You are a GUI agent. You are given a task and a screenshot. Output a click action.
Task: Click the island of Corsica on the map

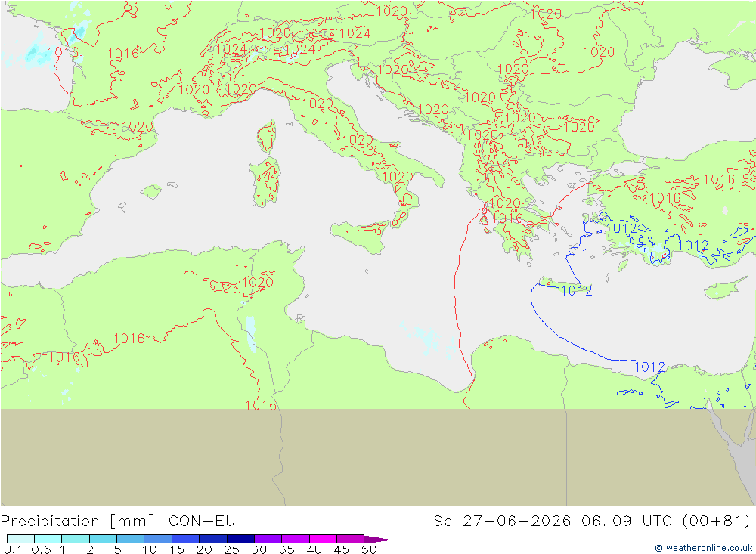[x=267, y=137]
